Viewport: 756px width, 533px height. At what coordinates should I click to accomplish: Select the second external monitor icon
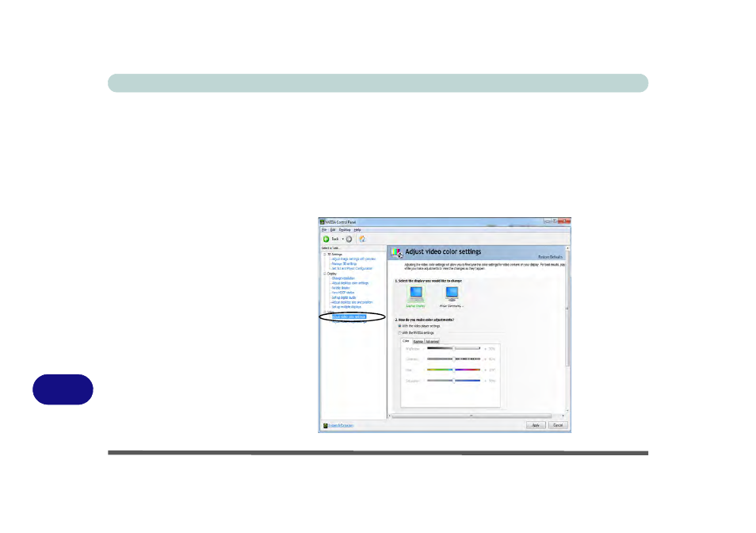point(452,293)
